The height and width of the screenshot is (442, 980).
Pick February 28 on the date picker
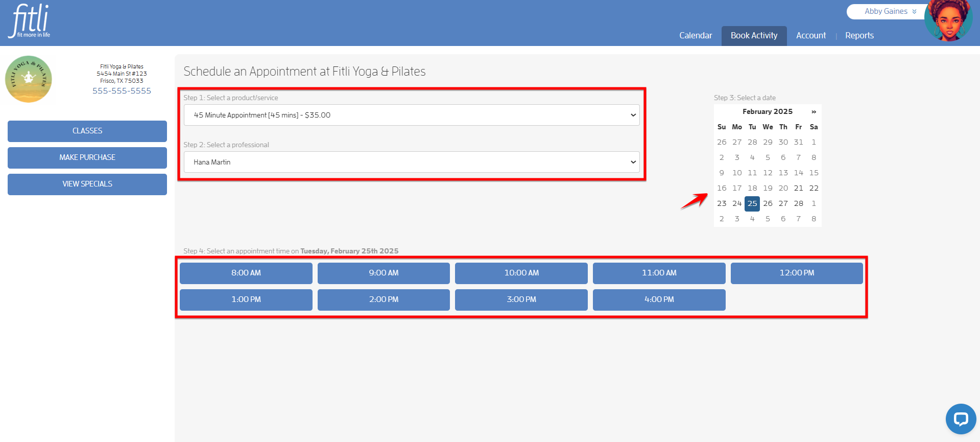(x=798, y=203)
